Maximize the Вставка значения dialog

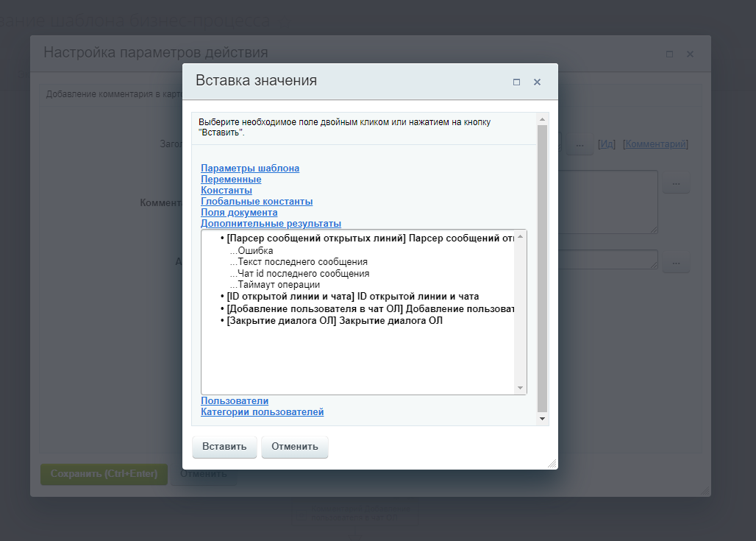coord(516,82)
